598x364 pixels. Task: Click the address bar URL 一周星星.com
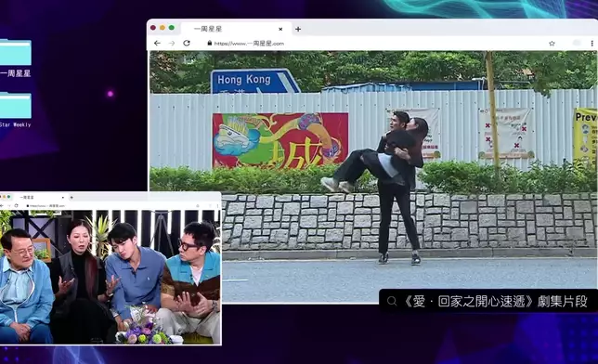tap(249, 44)
